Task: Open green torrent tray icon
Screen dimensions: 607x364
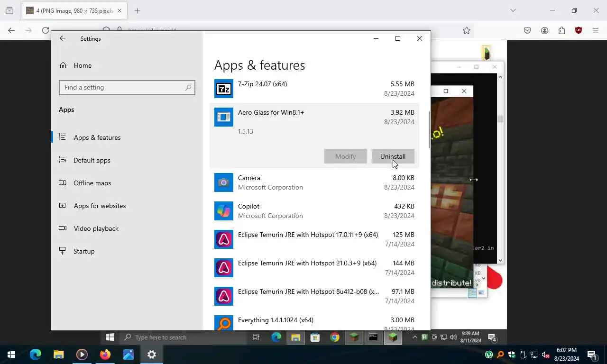Action: [x=489, y=355]
